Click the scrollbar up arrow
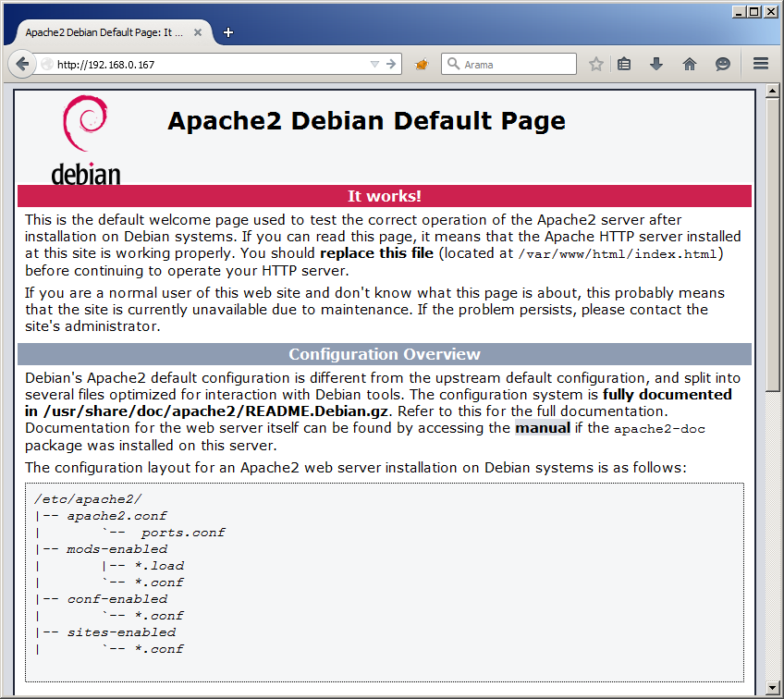The image size is (784, 699). pos(772,91)
